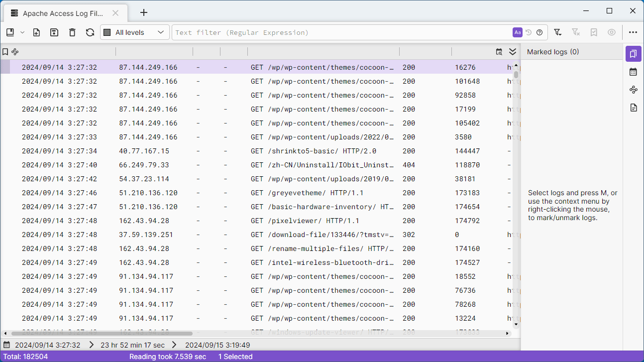The width and height of the screenshot is (644, 362).
Task: Click the bookmark column header icon
Action: 5,52
